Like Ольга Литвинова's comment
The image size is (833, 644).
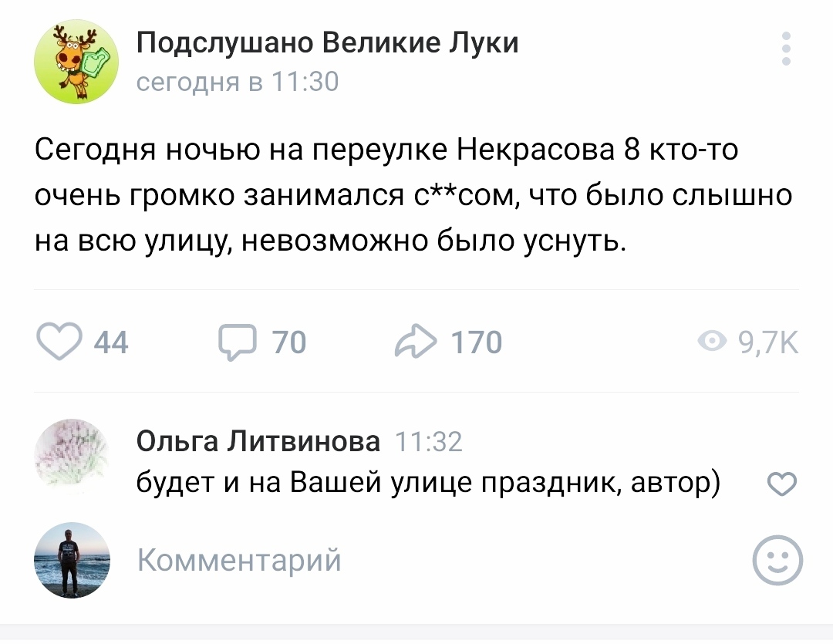(782, 484)
